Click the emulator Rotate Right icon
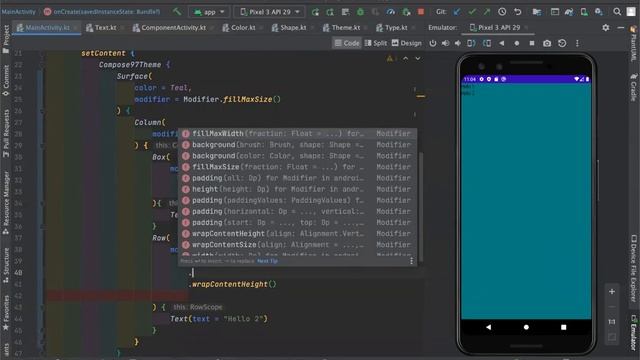The width and height of the screenshot is (640, 360). (x=487, y=43)
